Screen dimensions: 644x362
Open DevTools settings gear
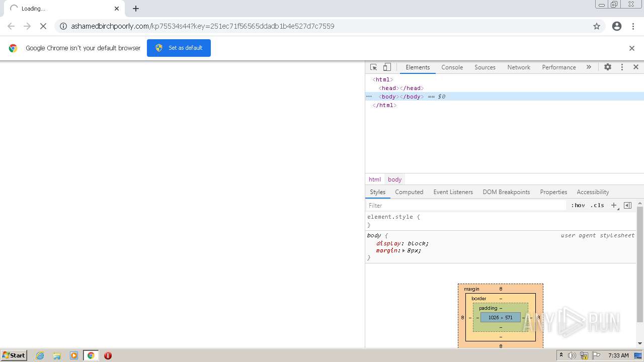608,67
